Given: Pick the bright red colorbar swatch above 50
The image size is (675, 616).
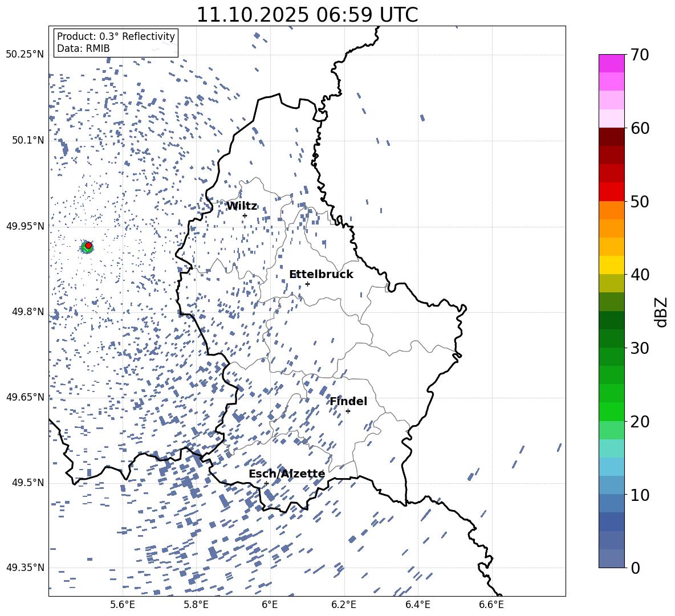Looking at the screenshot, I should [x=612, y=191].
